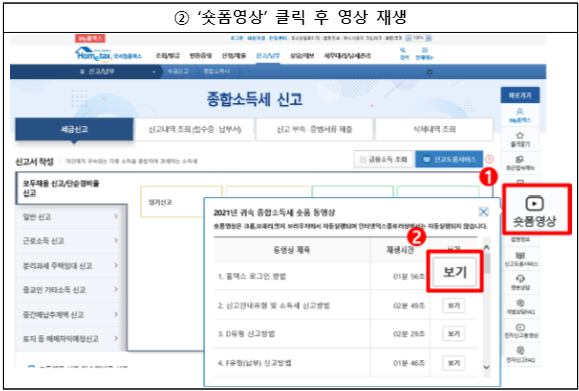Open 상담/제보 top menu
Viewport: 579px width, 391px height.
pos(302,56)
